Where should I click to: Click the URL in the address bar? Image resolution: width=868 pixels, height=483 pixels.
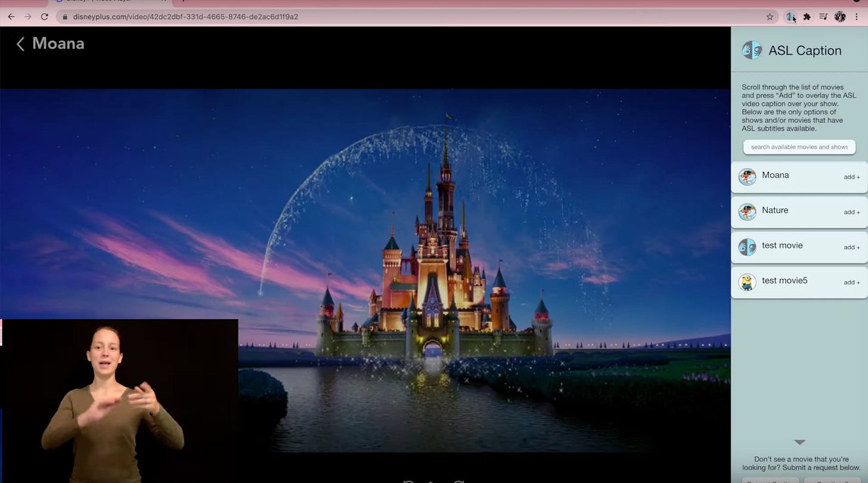tap(185, 17)
